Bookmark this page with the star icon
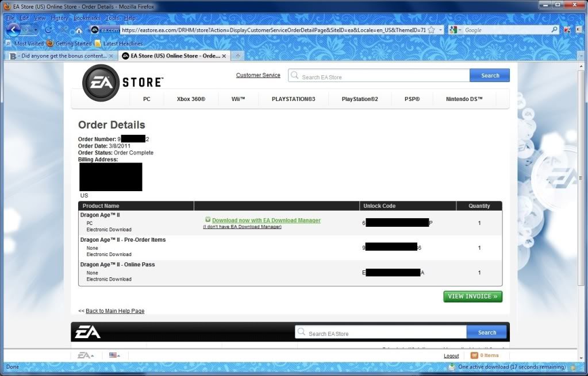 tap(431, 30)
